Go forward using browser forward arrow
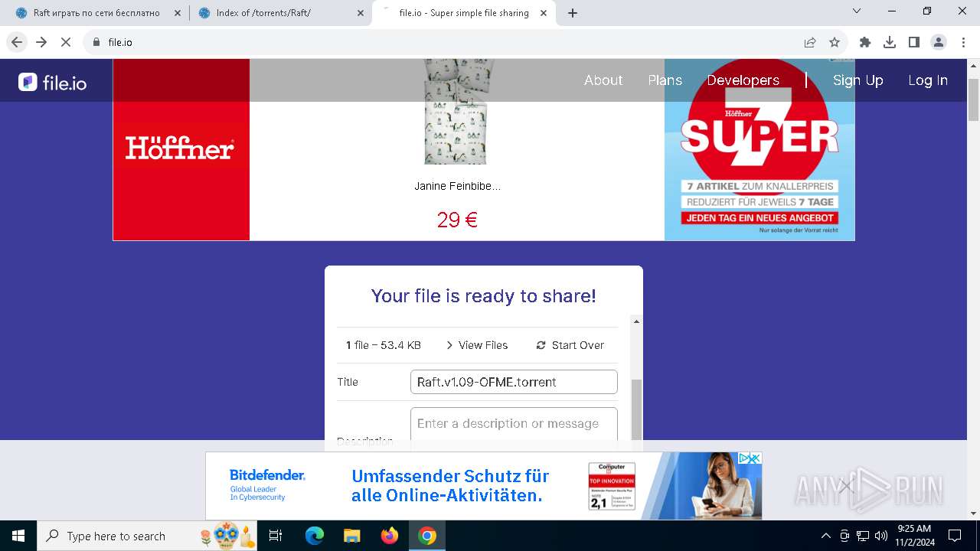This screenshot has height=551, width=980. coord(41,42)
